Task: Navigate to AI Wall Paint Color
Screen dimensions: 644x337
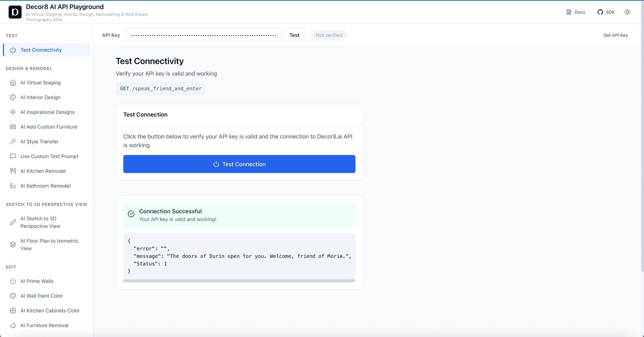Action: (41, 296)
